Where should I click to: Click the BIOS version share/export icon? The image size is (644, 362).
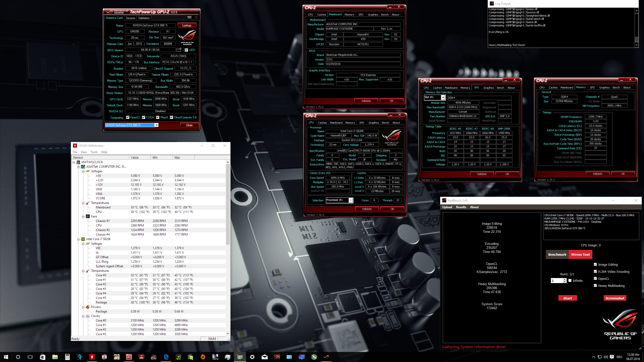179,50
